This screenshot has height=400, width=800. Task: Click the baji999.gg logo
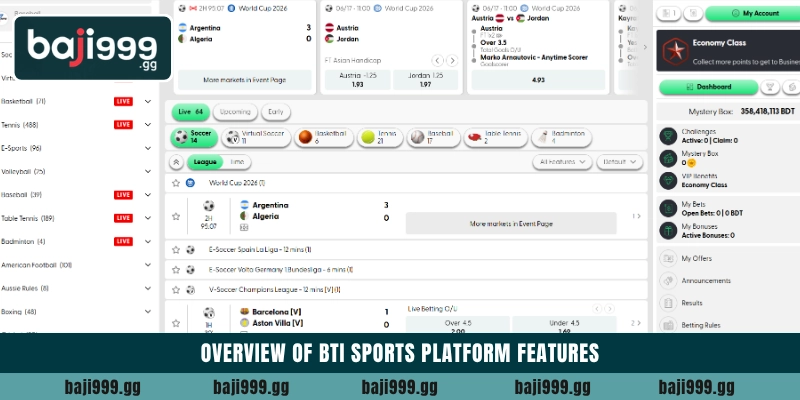coord(93,48)
